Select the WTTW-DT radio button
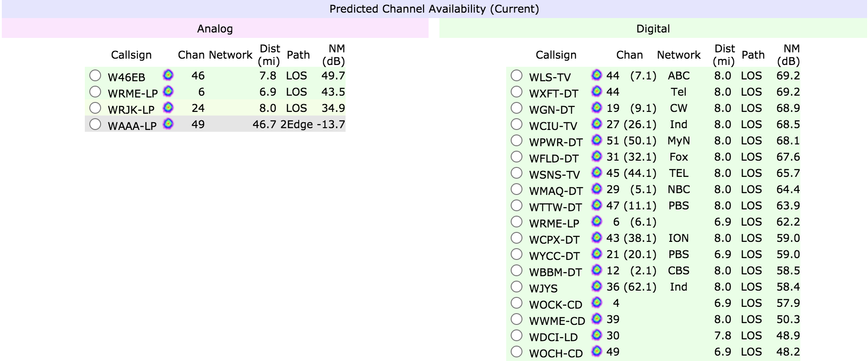Screen dimensions: 868x361 pos(517,205)
